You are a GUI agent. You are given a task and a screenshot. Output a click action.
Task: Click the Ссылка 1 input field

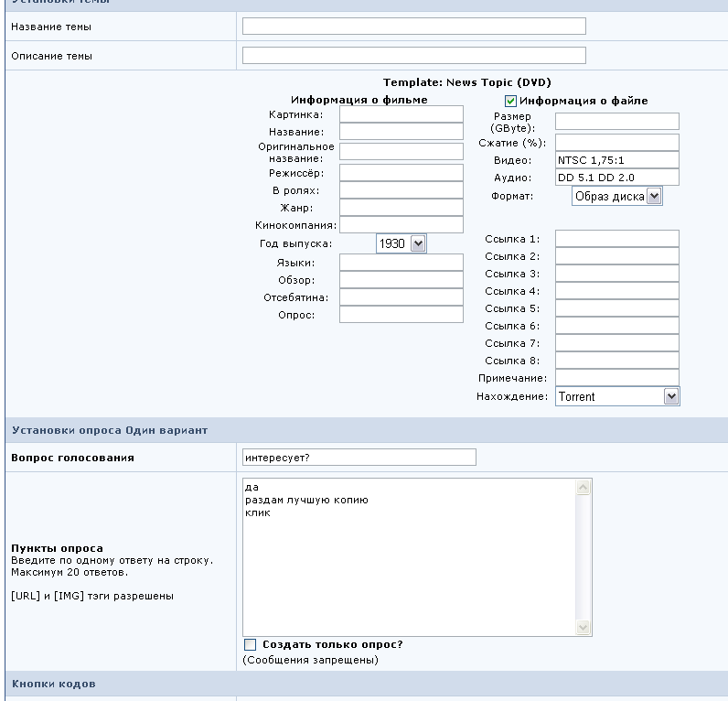tap(617, 239)
